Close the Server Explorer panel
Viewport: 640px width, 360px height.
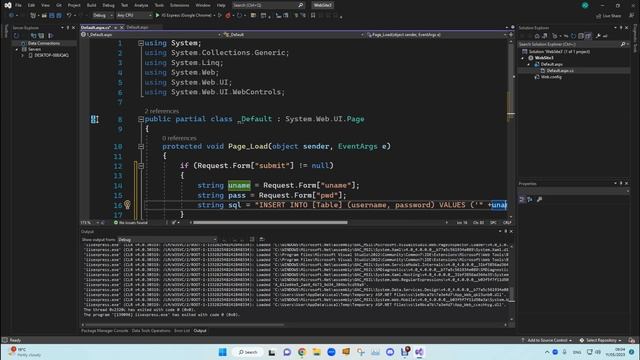click(x=73, y=28)
